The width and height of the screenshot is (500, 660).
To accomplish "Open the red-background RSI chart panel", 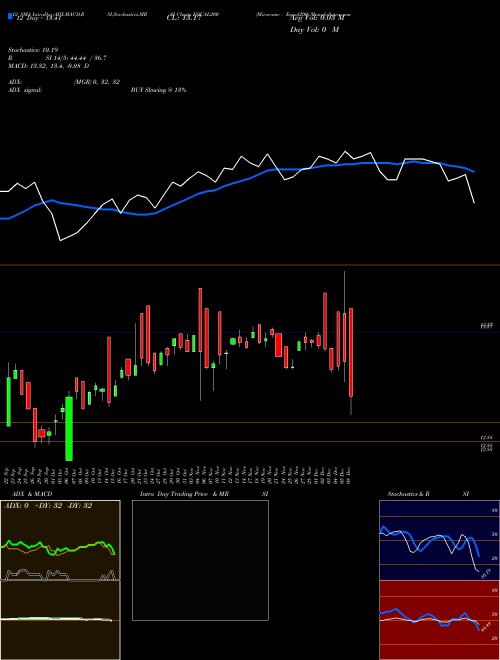I will [x=439, y=620].
